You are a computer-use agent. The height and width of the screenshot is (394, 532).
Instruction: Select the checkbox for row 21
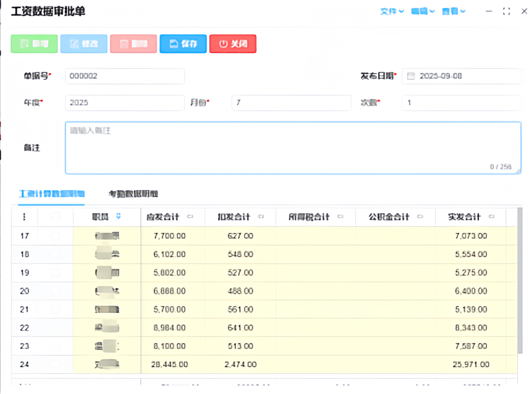[55, 309]
